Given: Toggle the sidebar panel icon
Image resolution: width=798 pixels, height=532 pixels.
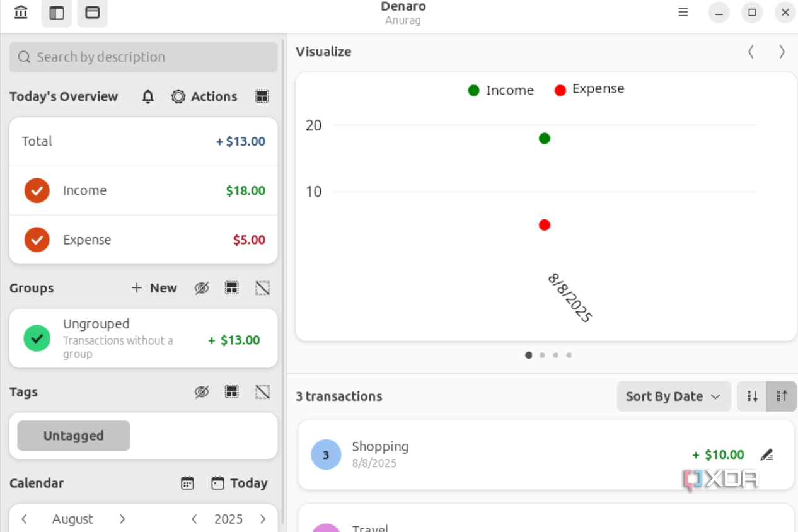Looking at the screenshot, I should [57, 13].
